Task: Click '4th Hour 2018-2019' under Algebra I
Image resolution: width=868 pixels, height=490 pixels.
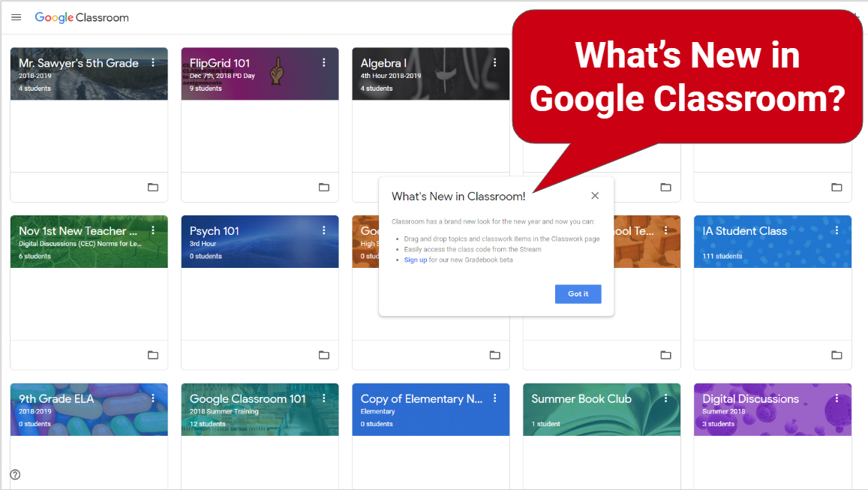Action: pos(391,76)
